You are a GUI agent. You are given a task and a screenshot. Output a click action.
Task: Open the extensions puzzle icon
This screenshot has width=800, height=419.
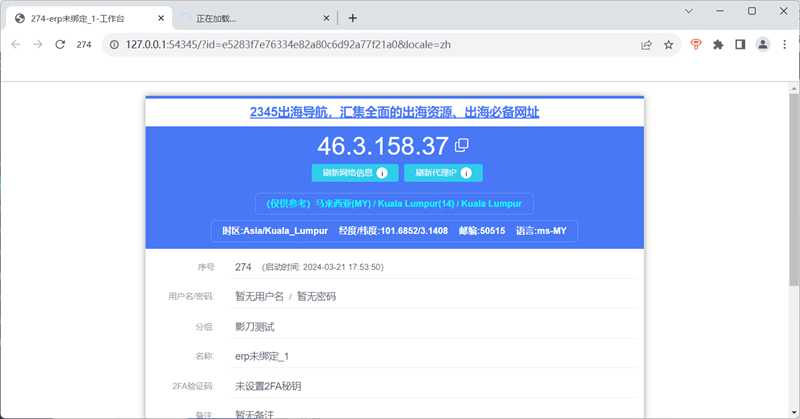[x=718, y=45]
